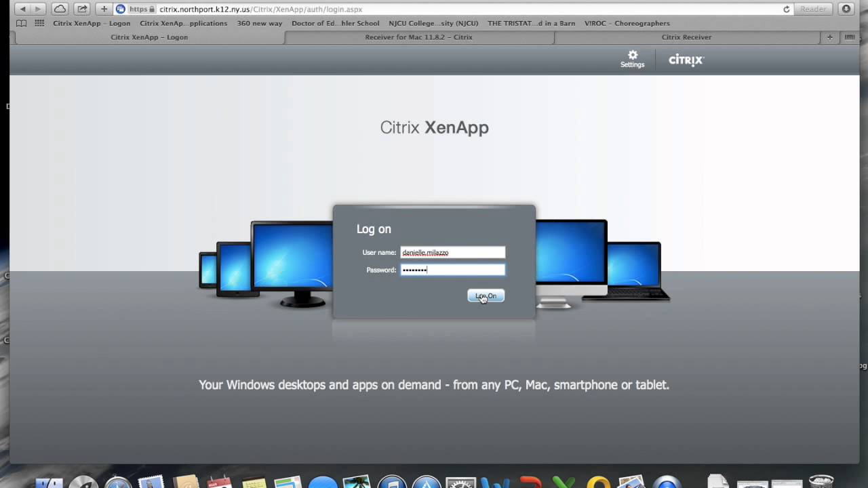868x488 pixels.
Task: Go forward with the Safari forward arrow
Action: tap(38, 9)
